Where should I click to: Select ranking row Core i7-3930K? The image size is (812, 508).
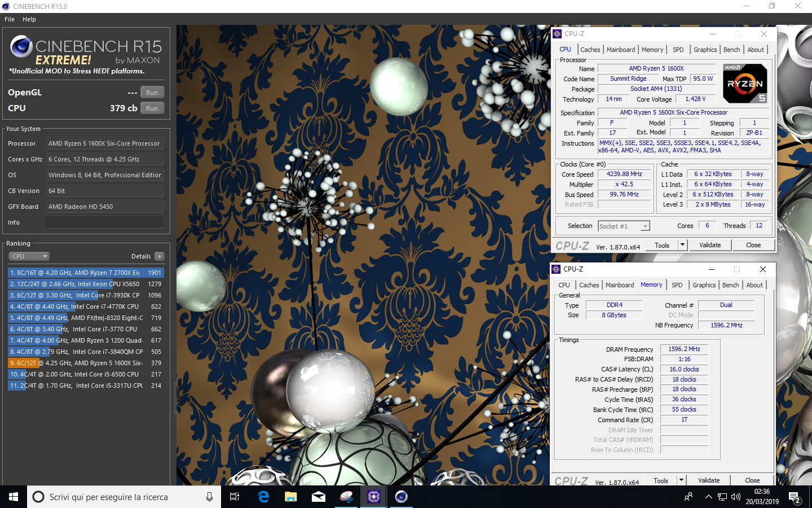(86, 295)
